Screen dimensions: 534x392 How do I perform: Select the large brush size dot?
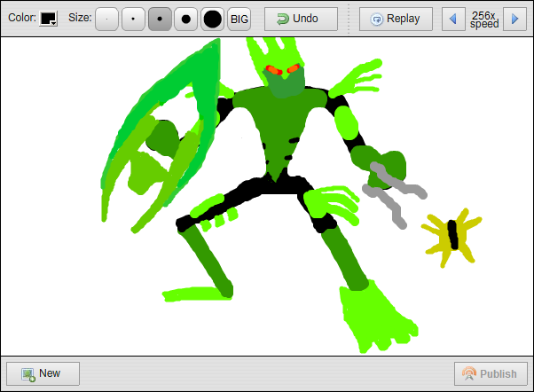click(186, 20)
